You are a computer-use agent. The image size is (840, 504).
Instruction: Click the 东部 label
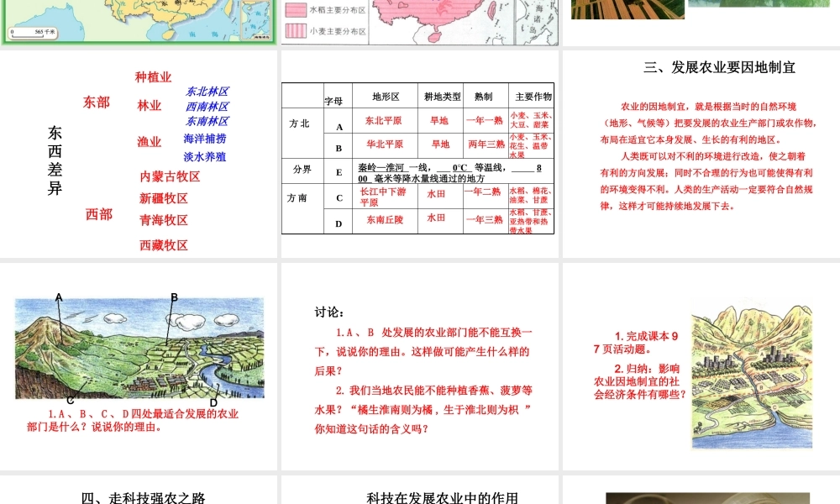pyautogui.click(x=97, y=102)
